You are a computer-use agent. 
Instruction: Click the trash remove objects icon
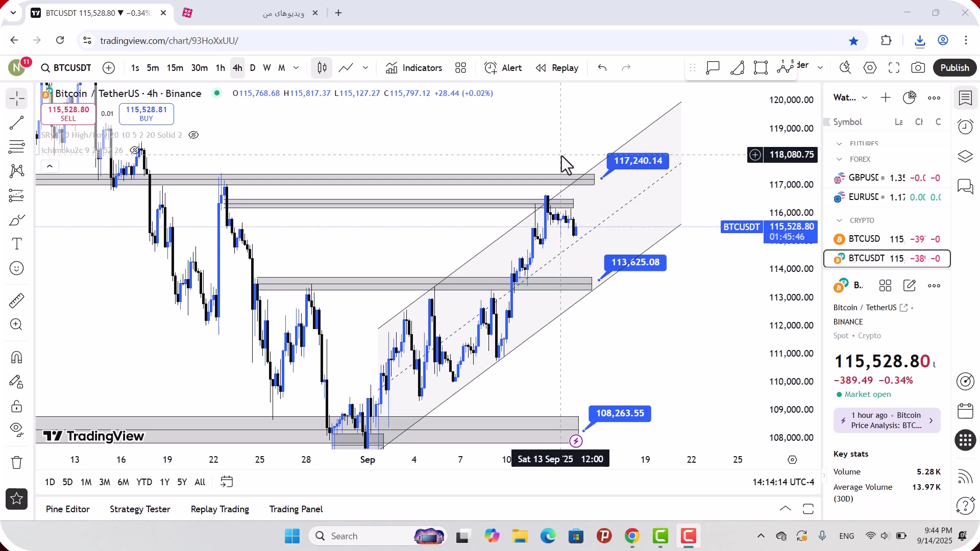(x=17, y=462)
